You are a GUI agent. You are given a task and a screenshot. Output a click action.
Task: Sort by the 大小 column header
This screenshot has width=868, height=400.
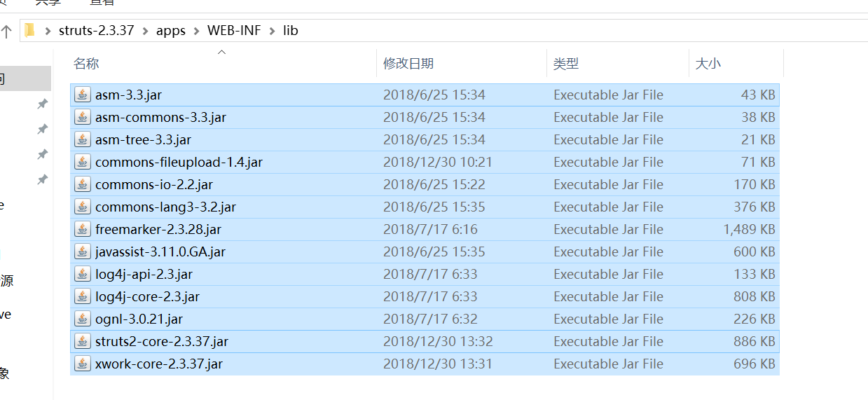click(708, 64)
